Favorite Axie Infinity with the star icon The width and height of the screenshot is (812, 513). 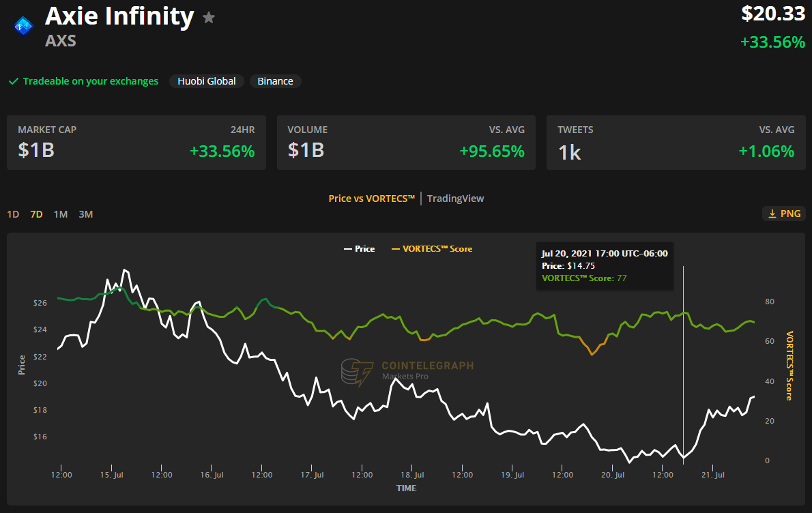(x=209, y=18)
